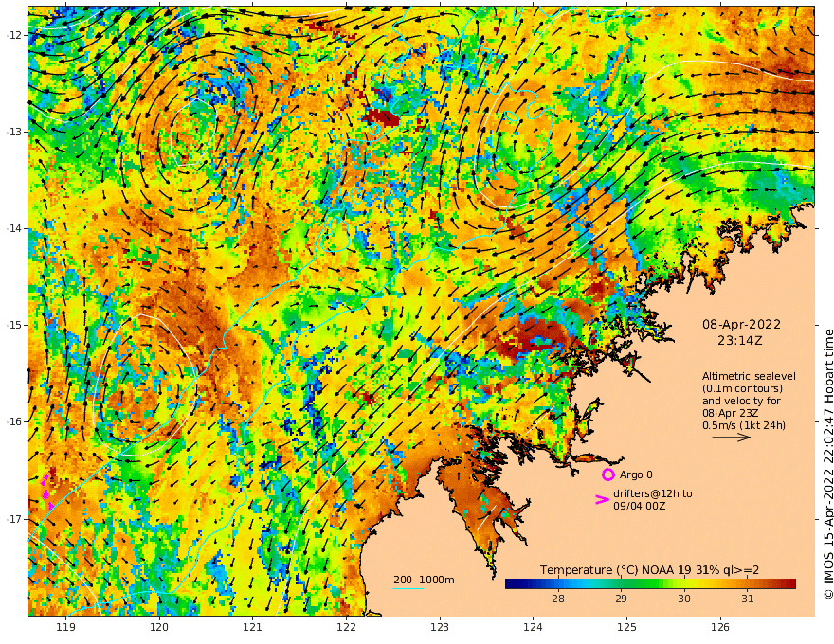Click the 'Altimetric sealevel' caption text
This screenshot has width=834, height=644.
[x=749, y=376]
